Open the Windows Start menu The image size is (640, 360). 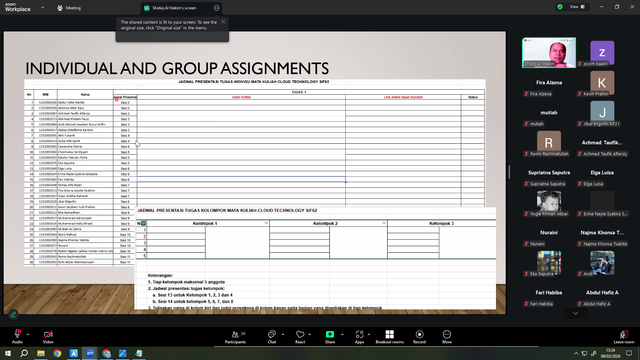(x=8, y=353)
